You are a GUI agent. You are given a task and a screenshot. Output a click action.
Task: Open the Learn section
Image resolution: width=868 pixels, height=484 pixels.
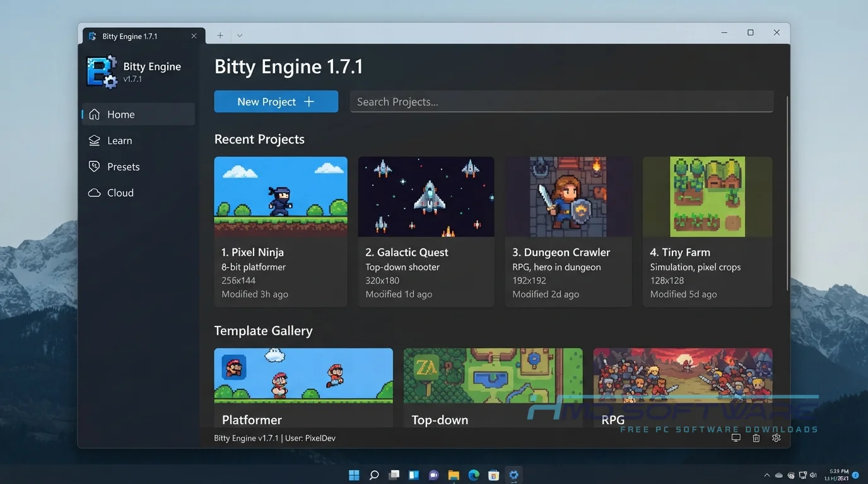138,141
